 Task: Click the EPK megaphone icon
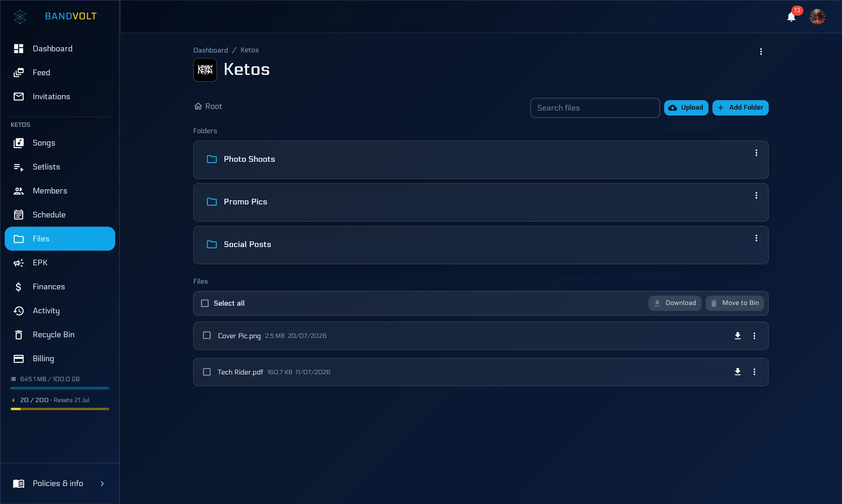pyautogui.click(x=19, y=263)
